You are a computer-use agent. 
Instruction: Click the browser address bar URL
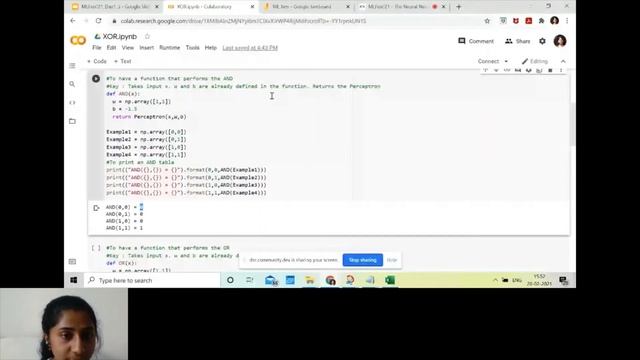coord(243,21)
